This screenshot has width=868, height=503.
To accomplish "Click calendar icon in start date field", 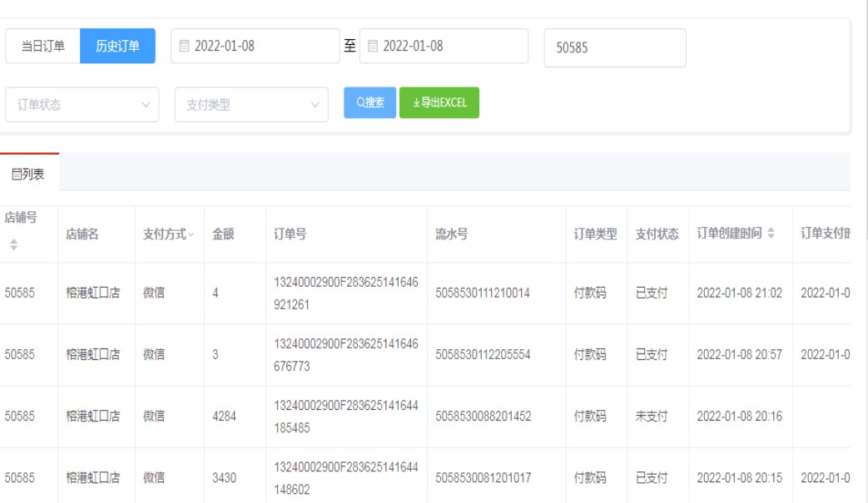I will (184, 47).
